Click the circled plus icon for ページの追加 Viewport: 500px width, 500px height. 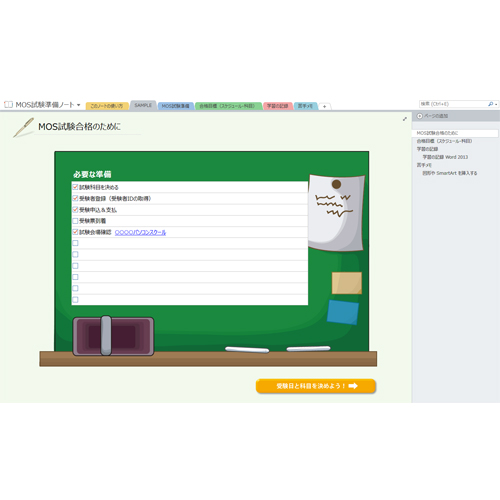(420, 116)
